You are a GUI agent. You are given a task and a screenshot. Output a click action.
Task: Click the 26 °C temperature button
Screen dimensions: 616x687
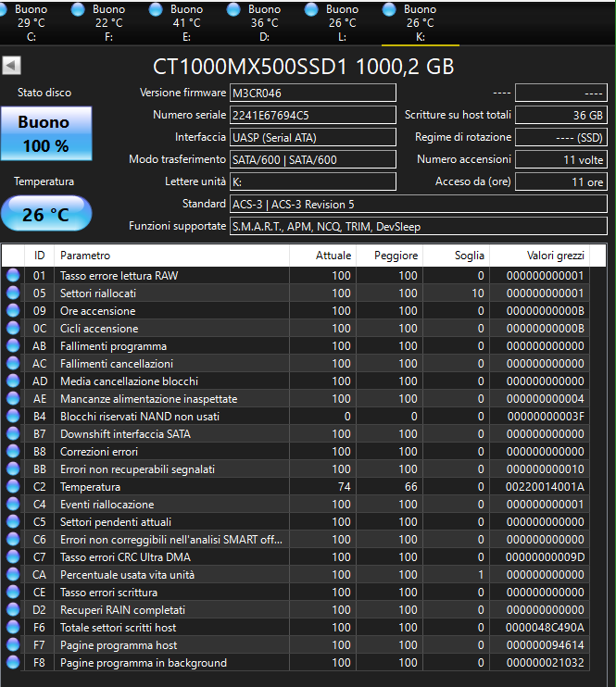(46, 213)
